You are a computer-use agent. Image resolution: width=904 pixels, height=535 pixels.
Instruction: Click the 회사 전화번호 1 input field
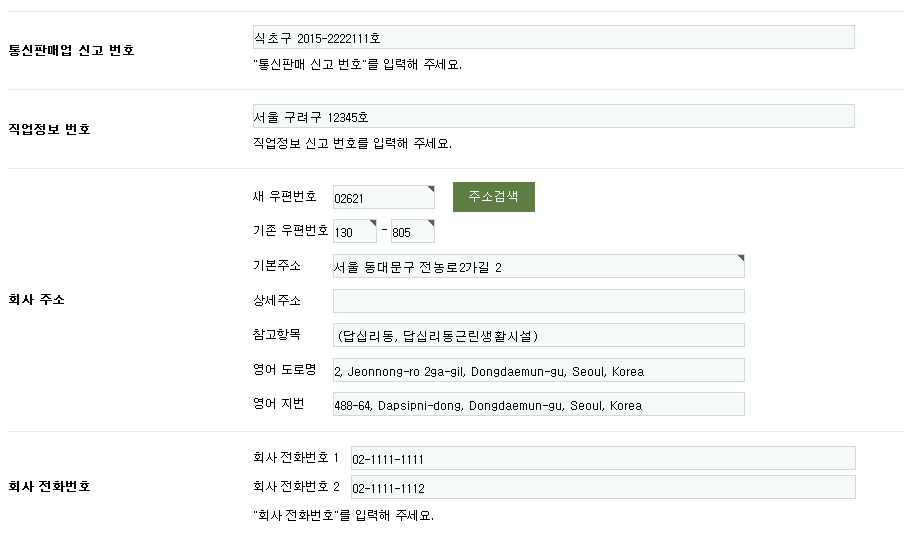pos(602,459)
